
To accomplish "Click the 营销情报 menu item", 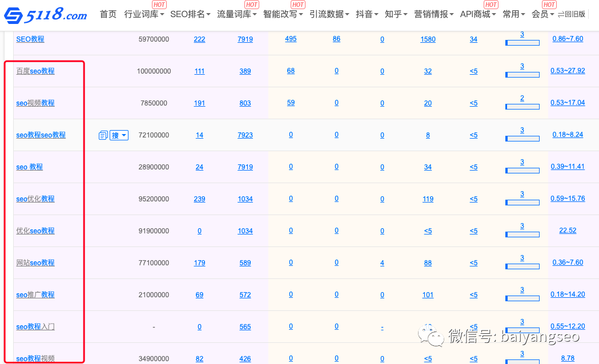I will pyautogui.click(x=433, y=14).
